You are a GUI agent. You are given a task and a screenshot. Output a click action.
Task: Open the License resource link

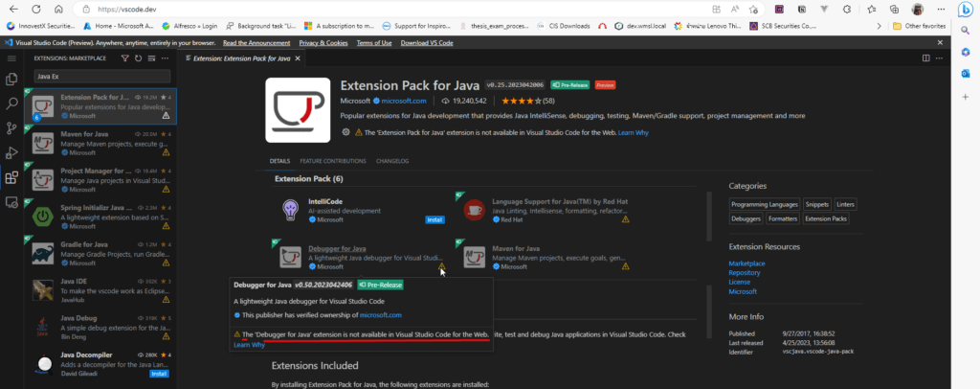pos(740,282)
